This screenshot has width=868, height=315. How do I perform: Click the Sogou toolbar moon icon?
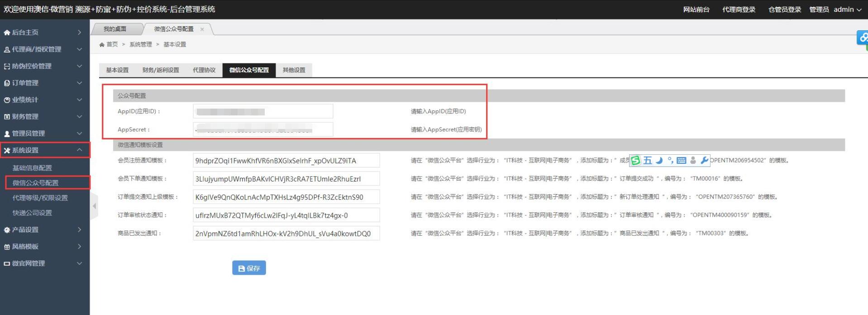point(659,160)
